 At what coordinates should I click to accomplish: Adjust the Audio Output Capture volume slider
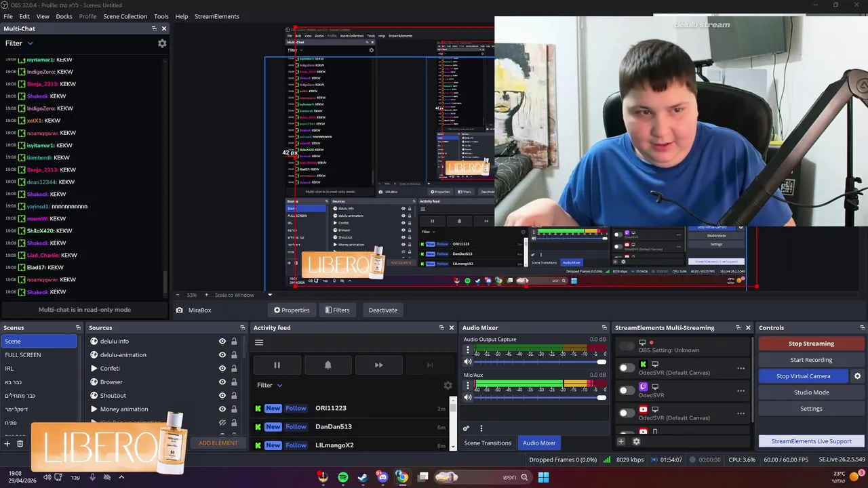(540, 362)
